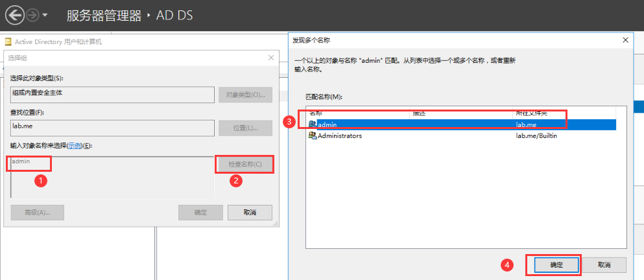Open the navigation history dropdown arrow
The width and height of the screenshot is (644, 280).
point(45,16)
